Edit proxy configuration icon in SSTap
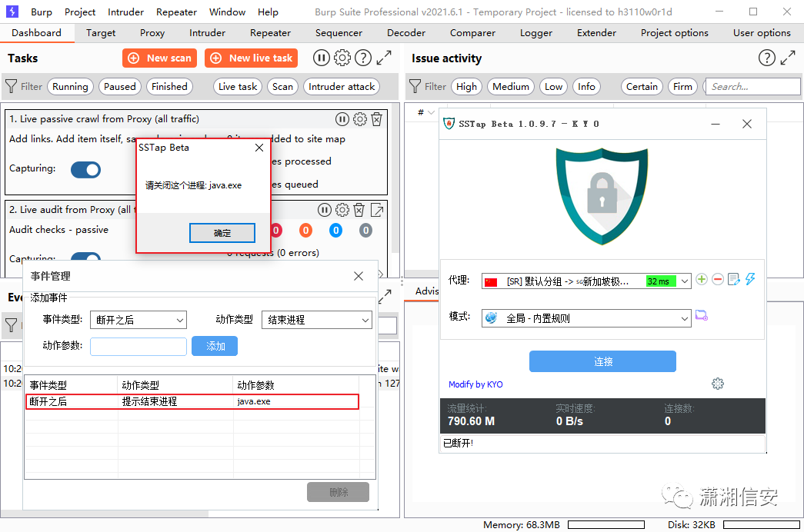Image resolution: width=804 pixels, height=532 pixels. point(734,279)
